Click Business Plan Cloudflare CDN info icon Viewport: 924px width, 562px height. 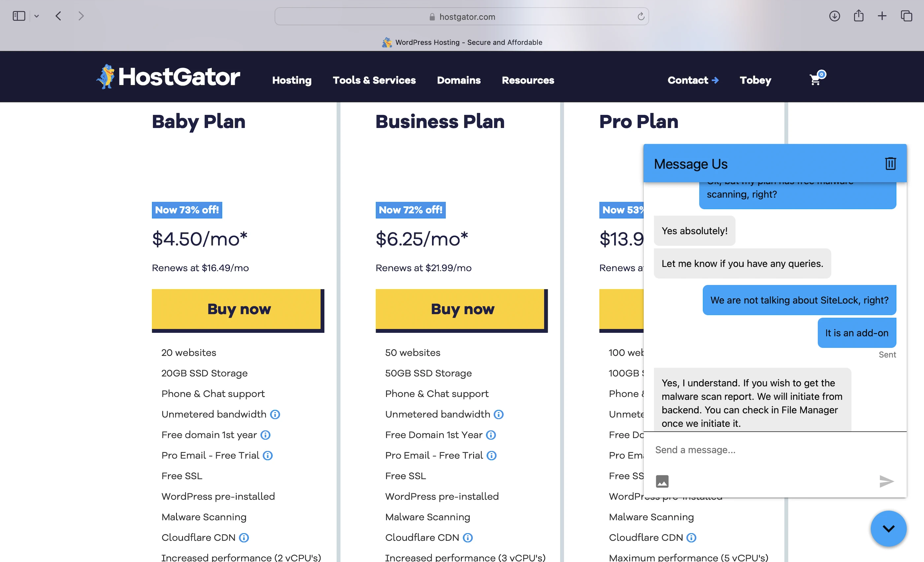click(x=468, y=538)
